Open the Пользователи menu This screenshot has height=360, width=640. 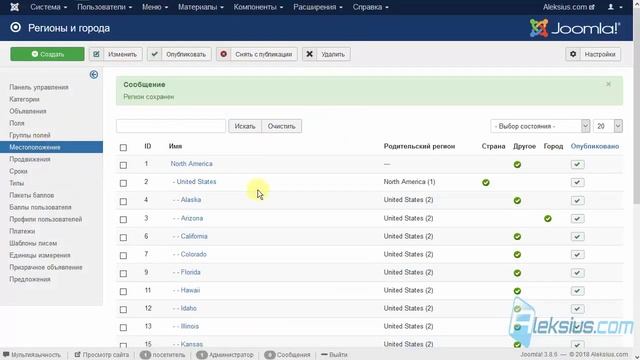click(x=104, y=7)
